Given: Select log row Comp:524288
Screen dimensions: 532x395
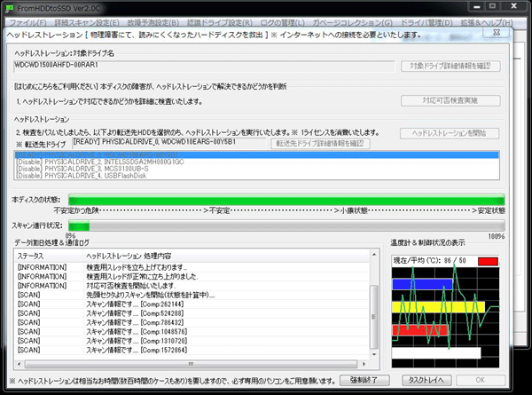Looking at the screenshot, I should pyautogui.click(x=192, y=313).
